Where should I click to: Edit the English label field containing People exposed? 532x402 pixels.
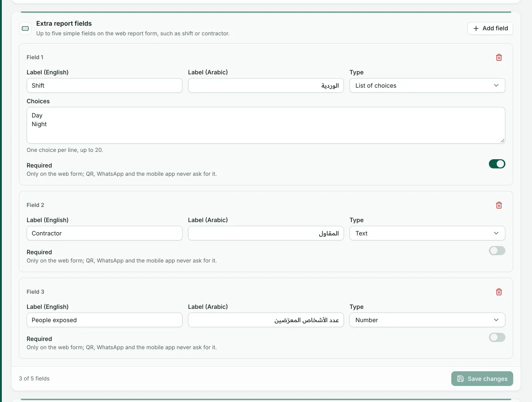[x=105, y=320]
